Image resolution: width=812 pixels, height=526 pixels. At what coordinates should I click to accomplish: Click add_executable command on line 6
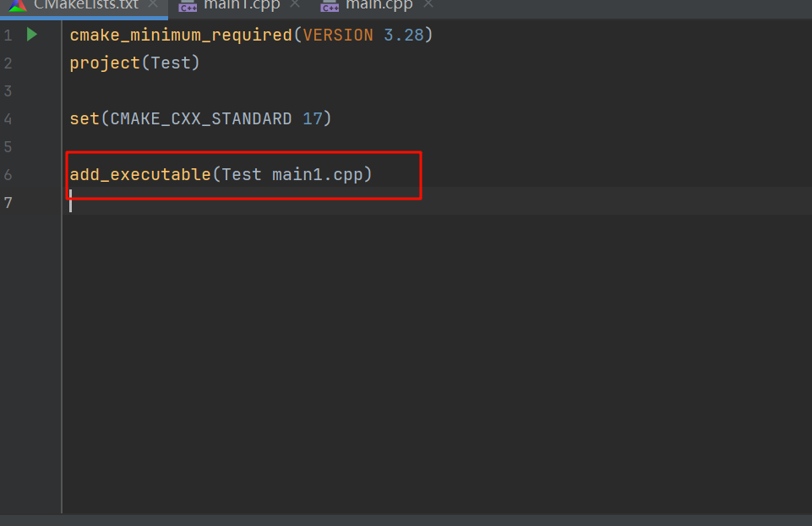tap(139, 175)
